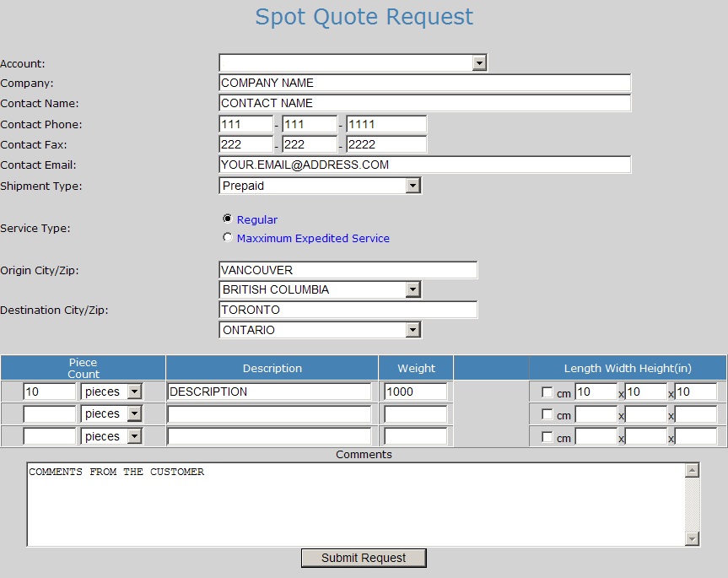Image resolution: width=728 pixels, height=578 pixels.
Task: Open the Account dropdown
Action: [x=479, y=62]
